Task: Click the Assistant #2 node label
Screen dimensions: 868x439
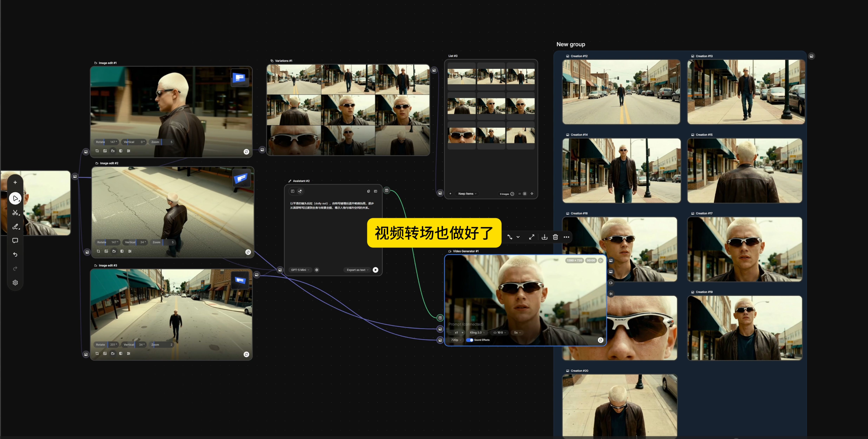Action: (x=301, y=181)
